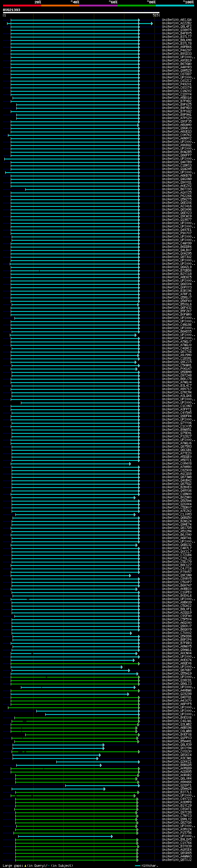
Task: Click the red 20% identity legend bar
Action: 22,6
